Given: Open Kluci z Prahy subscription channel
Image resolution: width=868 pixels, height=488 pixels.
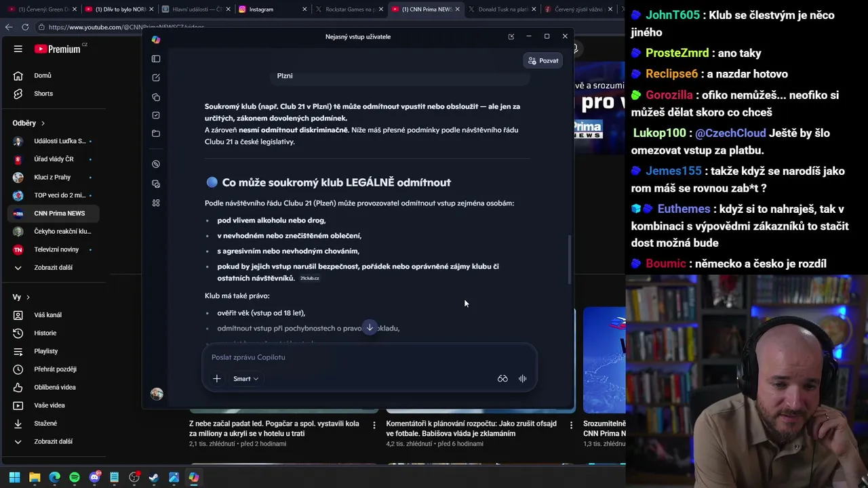Looking at the screenshot, I should tap(53, 178).
